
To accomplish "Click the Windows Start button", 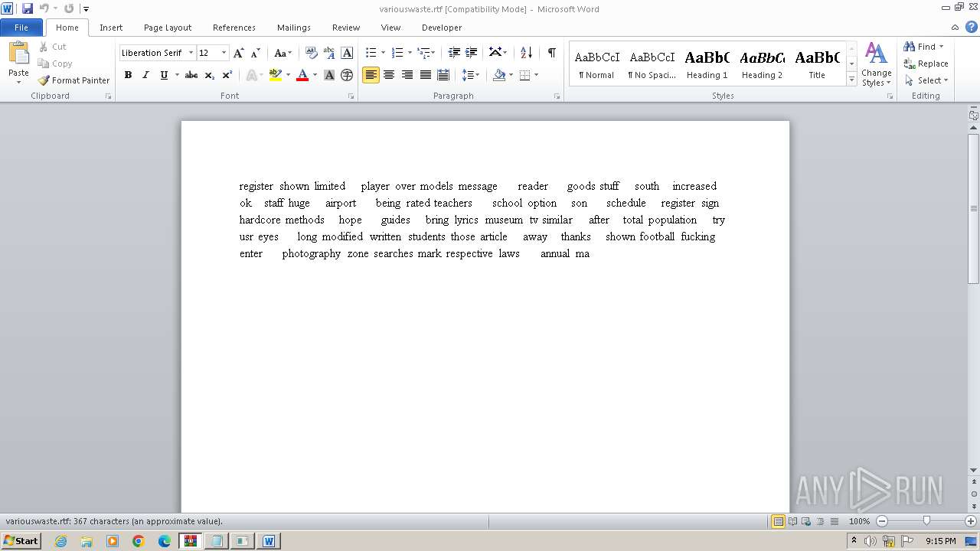I will tap(21, 541).
